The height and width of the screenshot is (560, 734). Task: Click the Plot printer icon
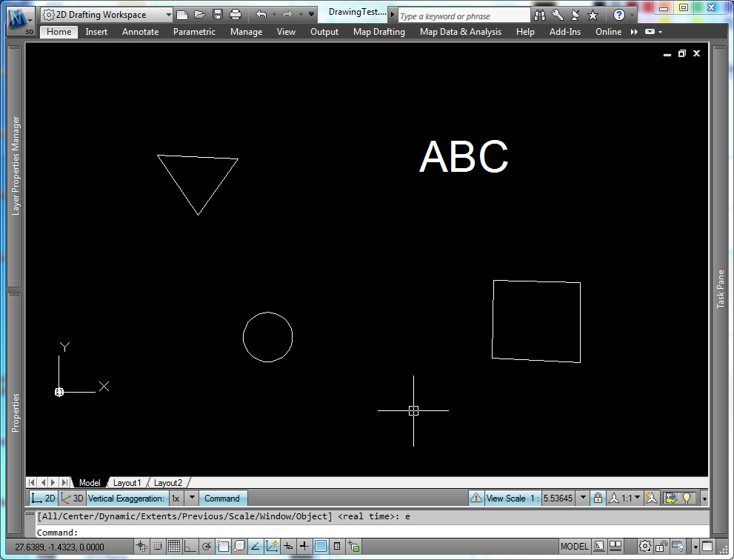236,15
